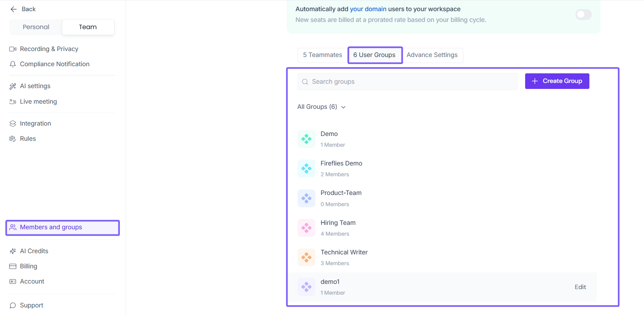This screenshot has height=315, width=644.
Task: Open Billing card icon
Action: click(x=13, y=266)
